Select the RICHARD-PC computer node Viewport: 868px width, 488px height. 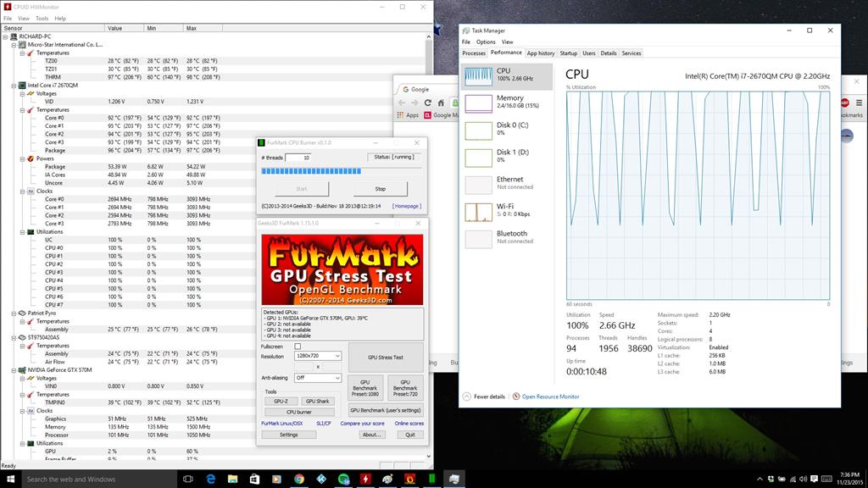(35, 36)
